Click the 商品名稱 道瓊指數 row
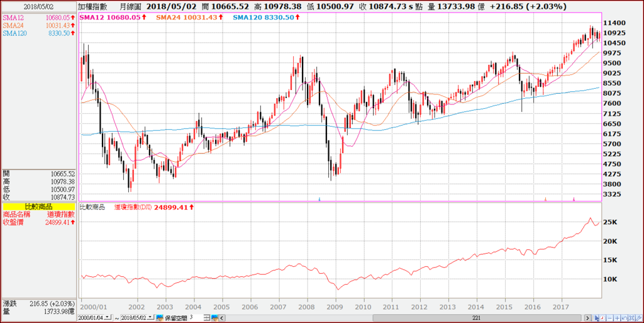 38,215
